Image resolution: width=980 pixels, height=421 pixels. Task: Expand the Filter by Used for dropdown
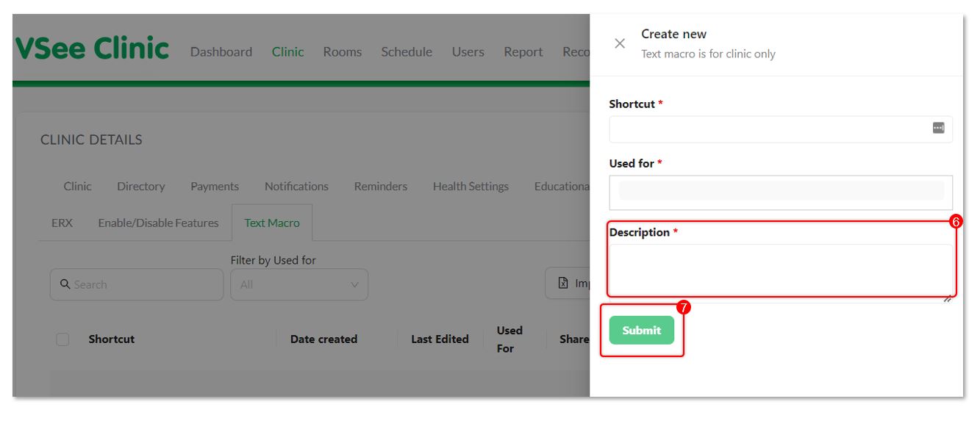(x=299, y=284)
